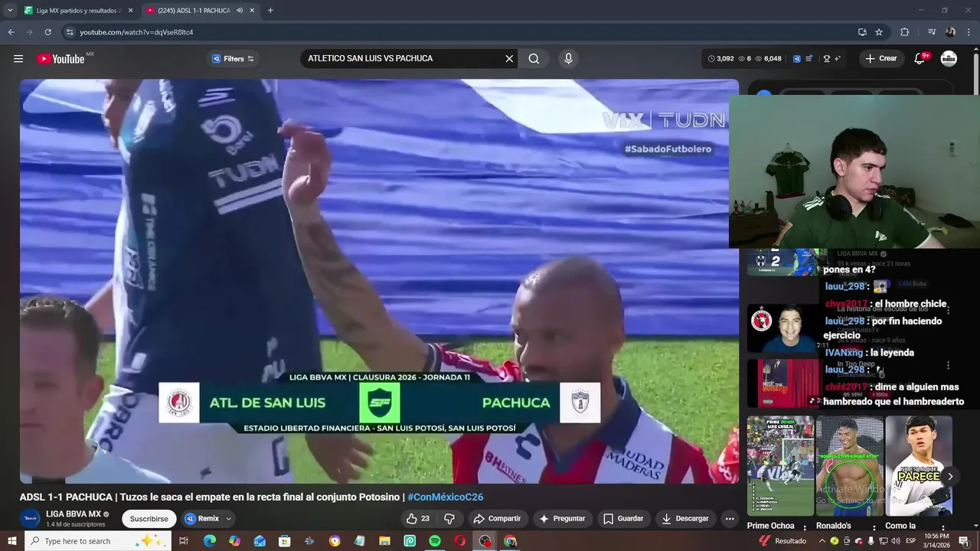Save video with Guardar button
The image size is (980, 551).
coord(623,519)
